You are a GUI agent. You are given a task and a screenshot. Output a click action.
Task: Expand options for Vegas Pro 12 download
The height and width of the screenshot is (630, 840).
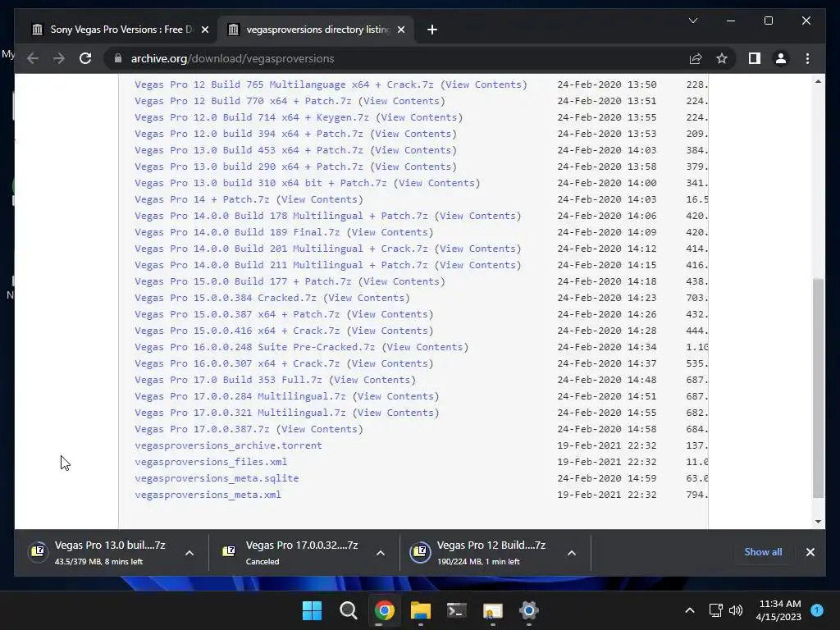pyautogui.click(x=572, y=553)
